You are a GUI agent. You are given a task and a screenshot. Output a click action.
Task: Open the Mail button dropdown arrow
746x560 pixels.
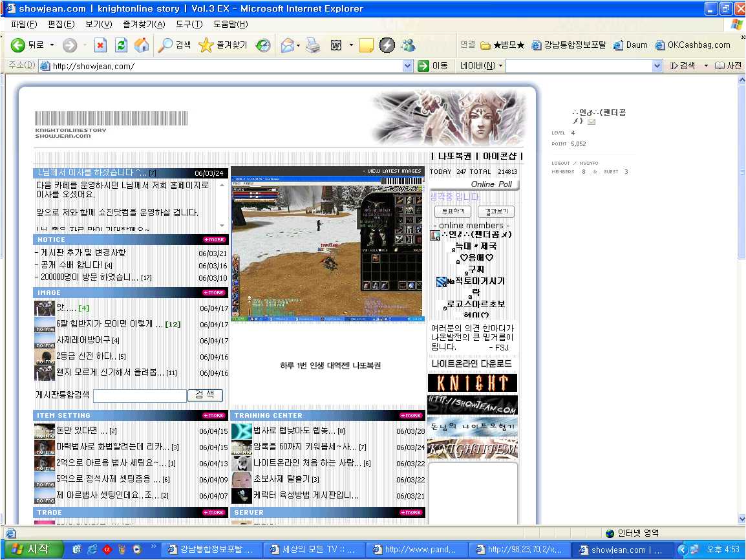(298, 46)
